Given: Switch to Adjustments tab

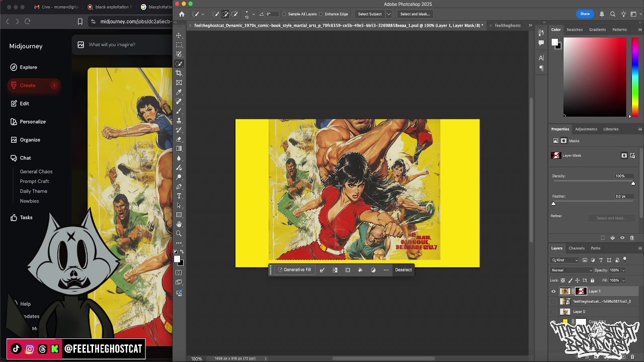Looking at the screenshot, I should [586, 129].
